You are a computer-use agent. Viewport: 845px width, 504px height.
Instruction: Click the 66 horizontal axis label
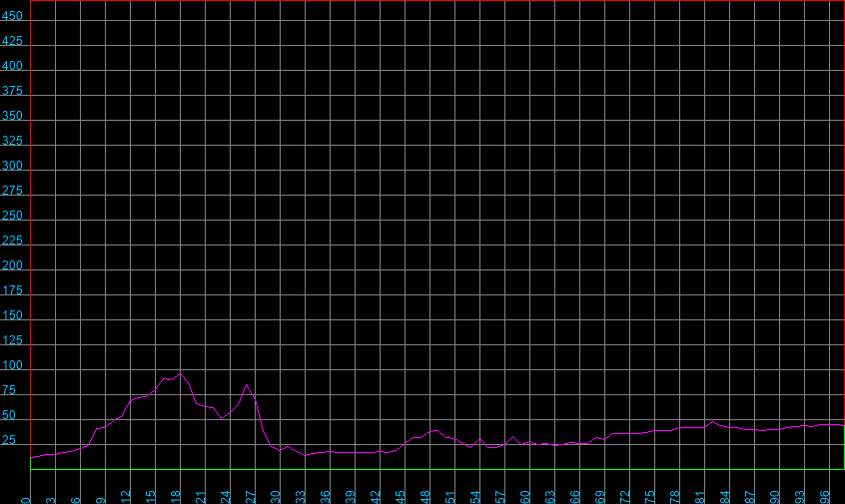tap(575, 497)
